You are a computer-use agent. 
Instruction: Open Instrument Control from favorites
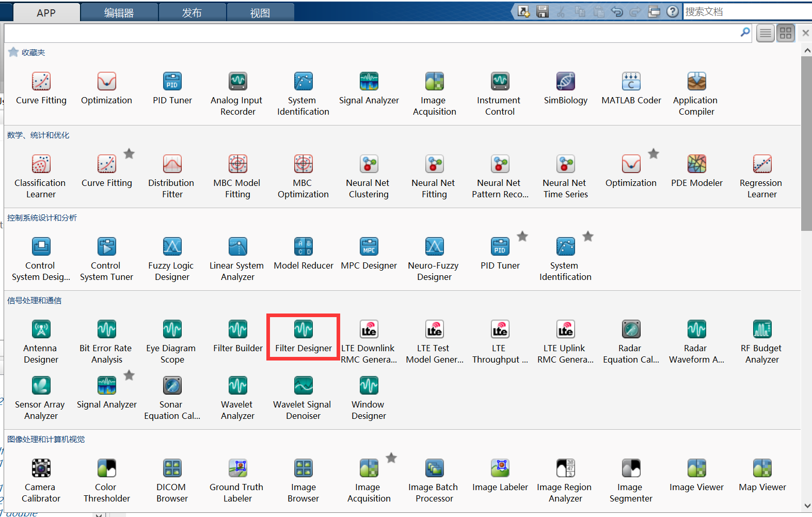click(x=500, y=94)
